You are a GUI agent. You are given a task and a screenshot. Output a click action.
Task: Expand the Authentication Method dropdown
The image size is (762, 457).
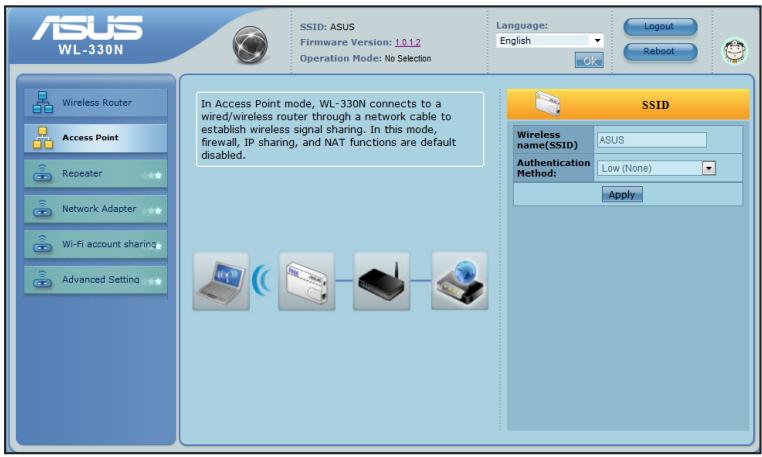click(x=656, y=168)
